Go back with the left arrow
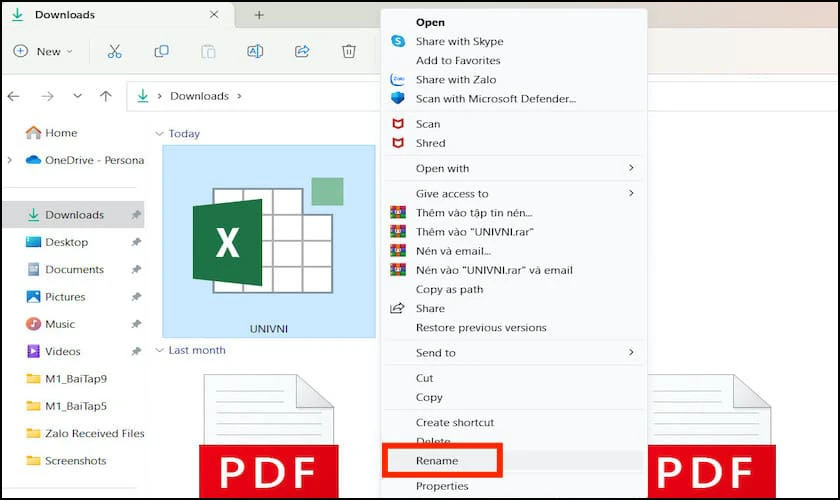 point(13,96)
